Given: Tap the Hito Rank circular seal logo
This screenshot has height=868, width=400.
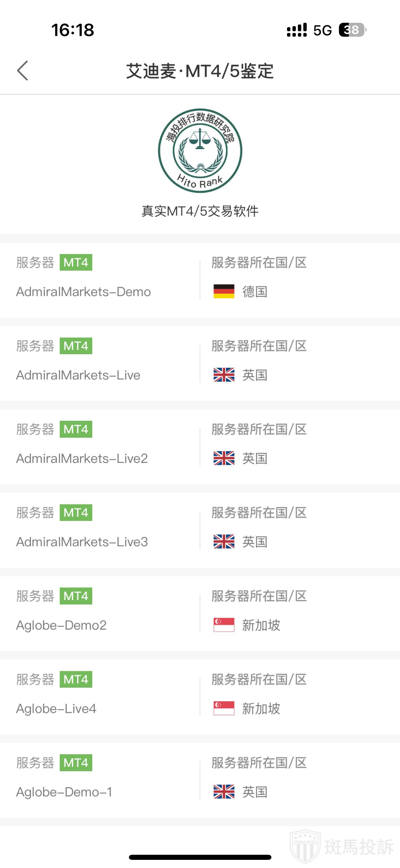Looking at the screenshot, I should [x=200, y=151].
